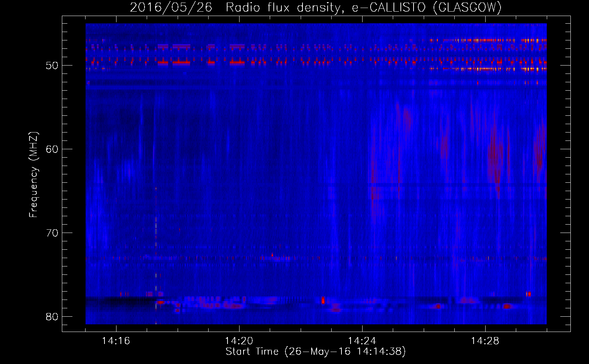Click the 60 frequency tick label
Image resolution: width=589 pixels, height=364 pixels.
tap(52, 149)
